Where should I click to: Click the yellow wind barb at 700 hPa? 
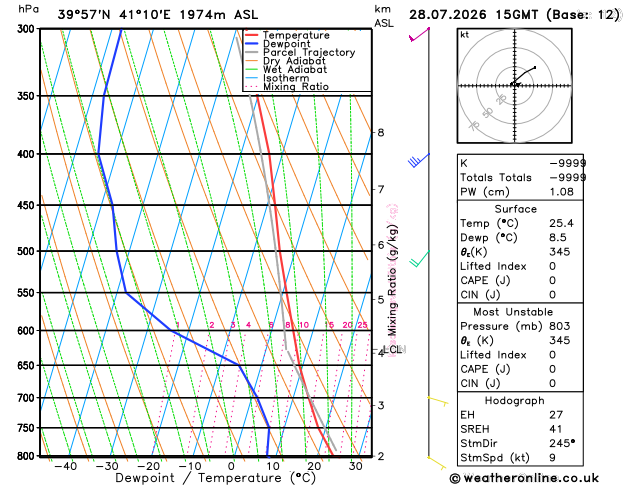438,401
